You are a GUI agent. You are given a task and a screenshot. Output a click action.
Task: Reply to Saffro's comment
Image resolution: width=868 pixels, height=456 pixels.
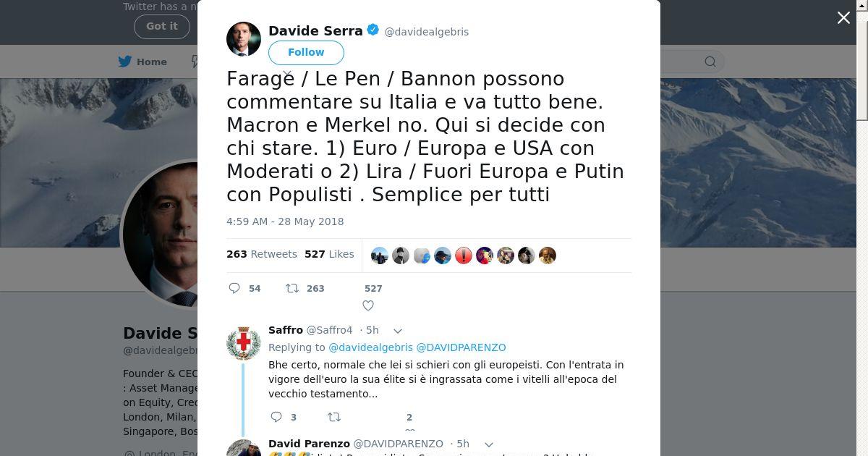coord(276,417)
